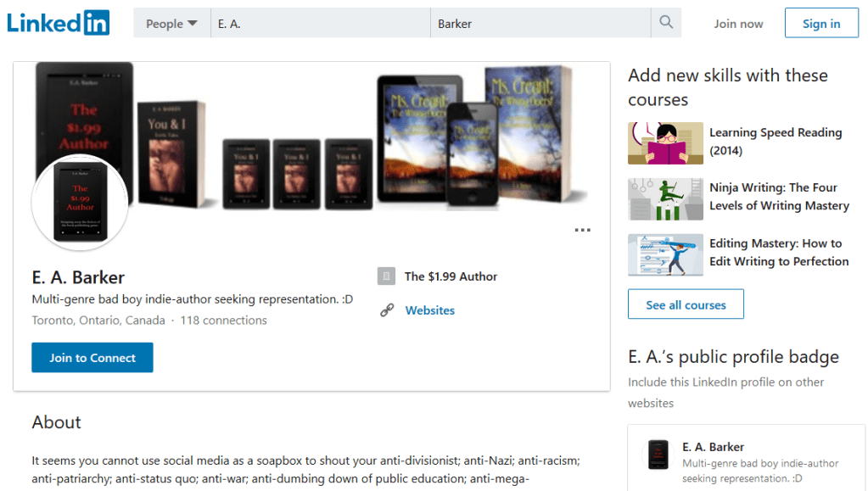Click the Learning Speed Reading course thumbnail
This screenshot has height=491, width=868.
(x=665, y=142)
